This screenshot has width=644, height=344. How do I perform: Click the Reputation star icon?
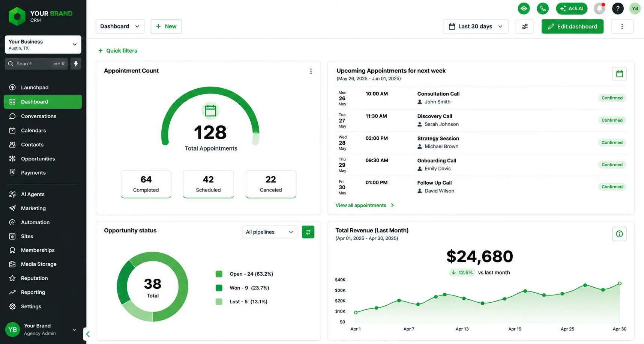pyautogui.click(x=12, y=278)
